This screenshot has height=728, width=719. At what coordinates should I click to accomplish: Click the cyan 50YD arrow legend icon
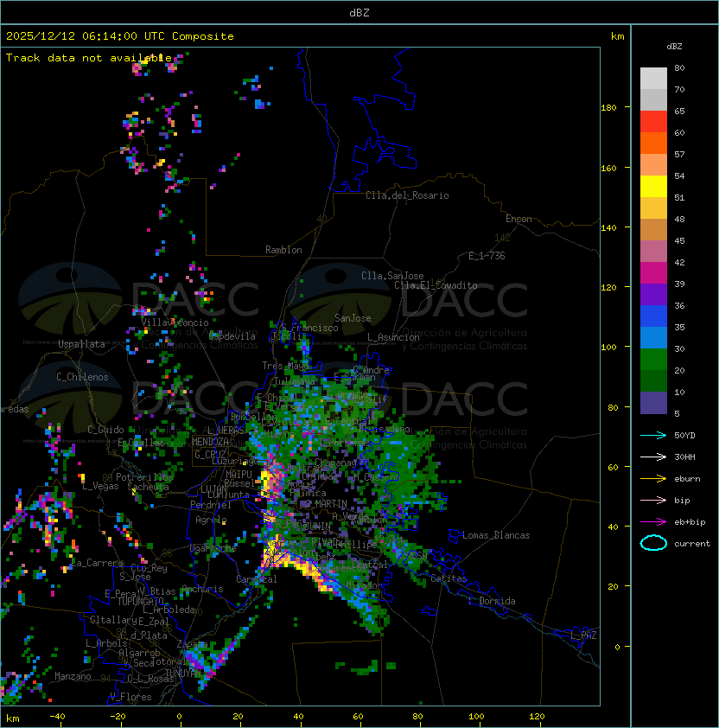[653, 435]
